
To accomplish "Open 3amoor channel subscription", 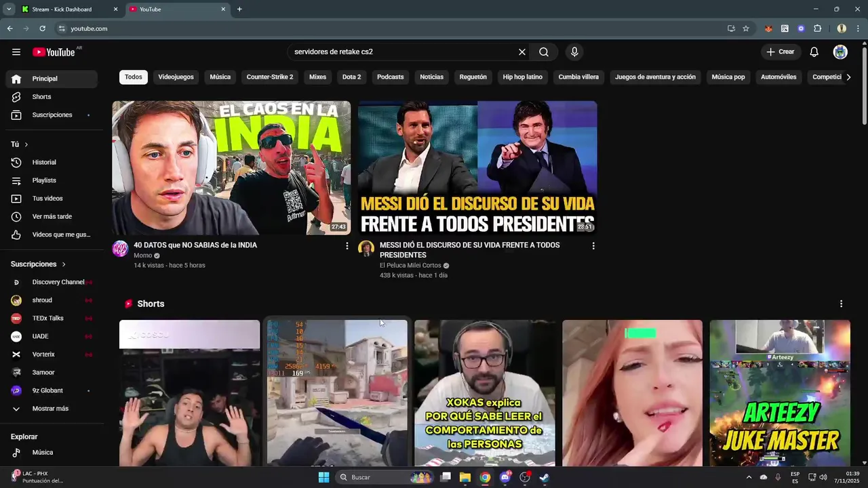I will coord(52,373).
